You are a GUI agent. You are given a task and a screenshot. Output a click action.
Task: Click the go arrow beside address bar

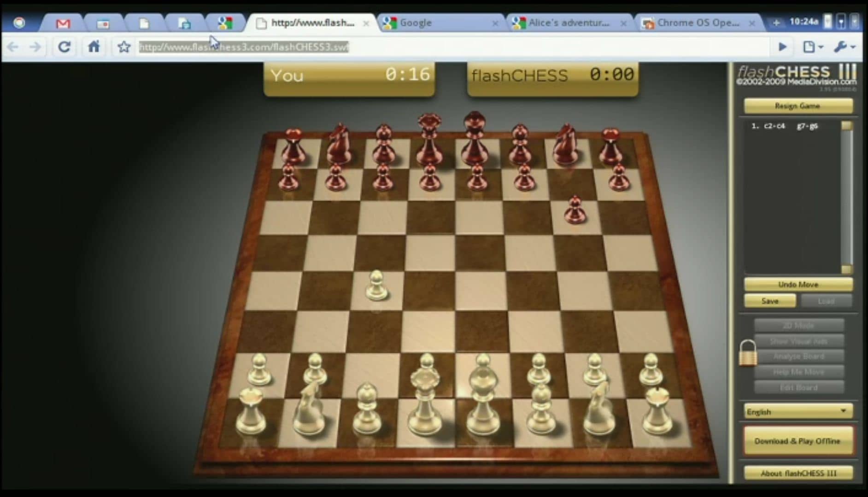[x=782, y=47]
